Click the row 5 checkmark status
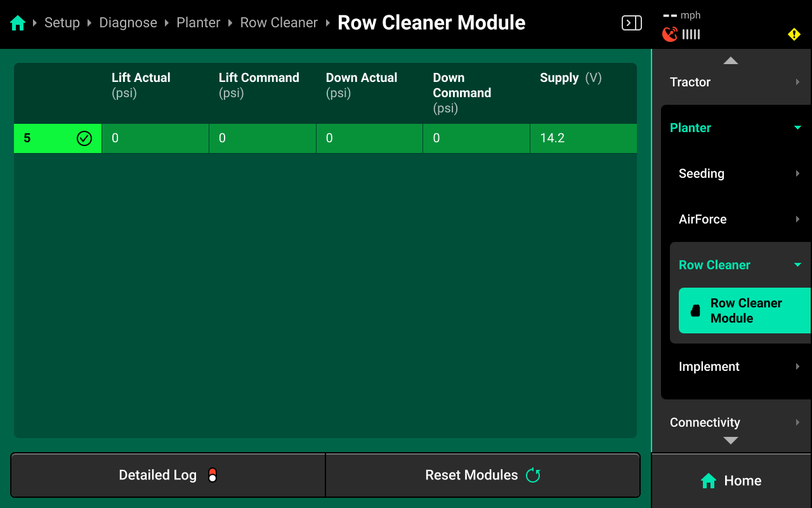Screen dimensions: 812x508 (x=84, y=138)
